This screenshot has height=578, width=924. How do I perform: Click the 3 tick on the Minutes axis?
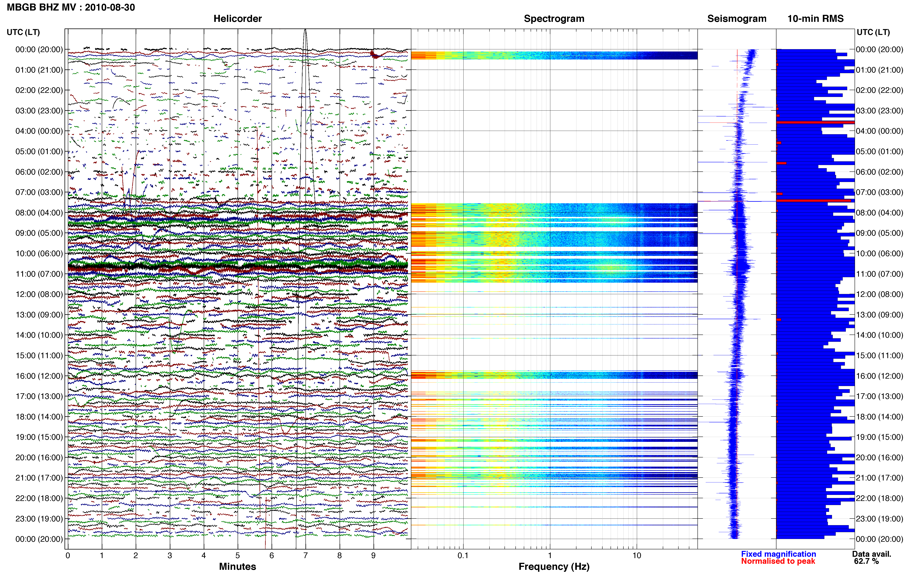pos(170,555)
